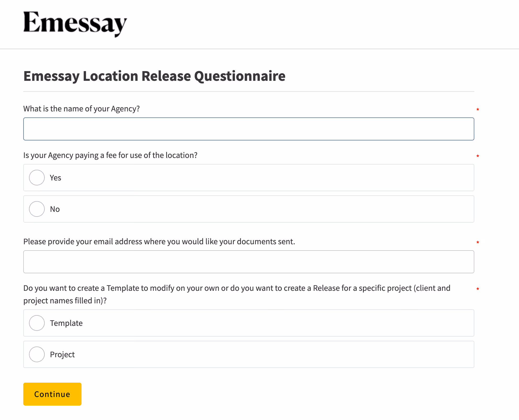This screenshot has width=519, height=420.
Task: Select the No radio button
Action: coord(37,209)
